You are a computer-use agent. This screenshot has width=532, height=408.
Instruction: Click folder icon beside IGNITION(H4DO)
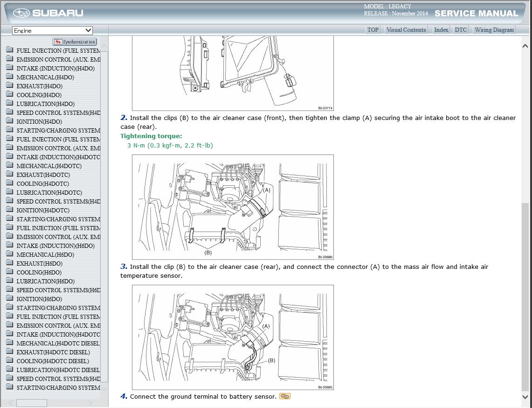coord(9,120)
